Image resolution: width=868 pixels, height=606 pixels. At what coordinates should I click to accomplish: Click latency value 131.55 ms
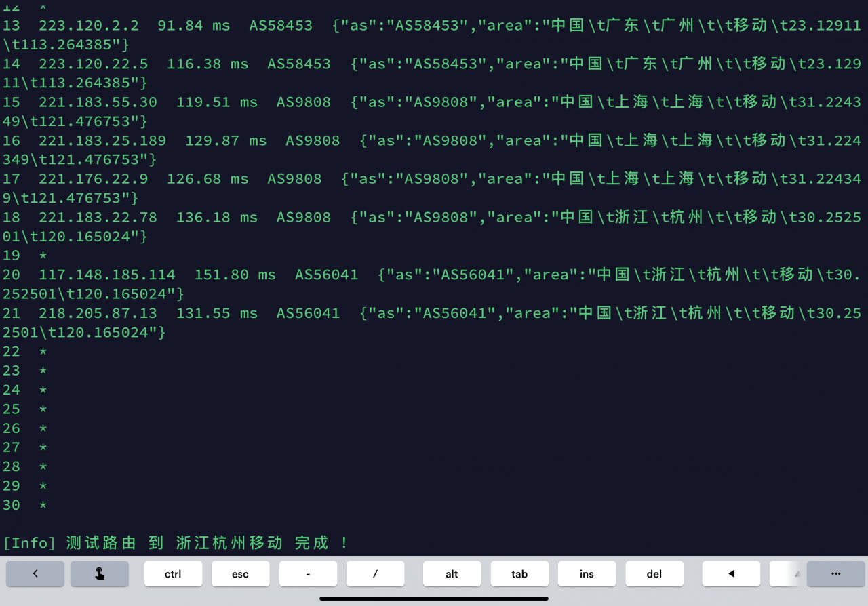tap(217, 313)
